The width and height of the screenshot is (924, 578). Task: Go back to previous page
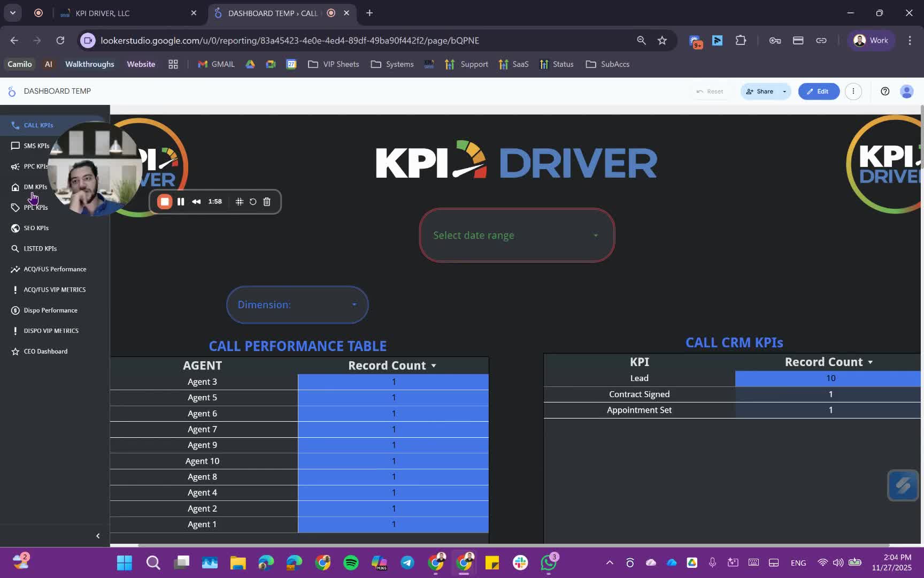14,41
